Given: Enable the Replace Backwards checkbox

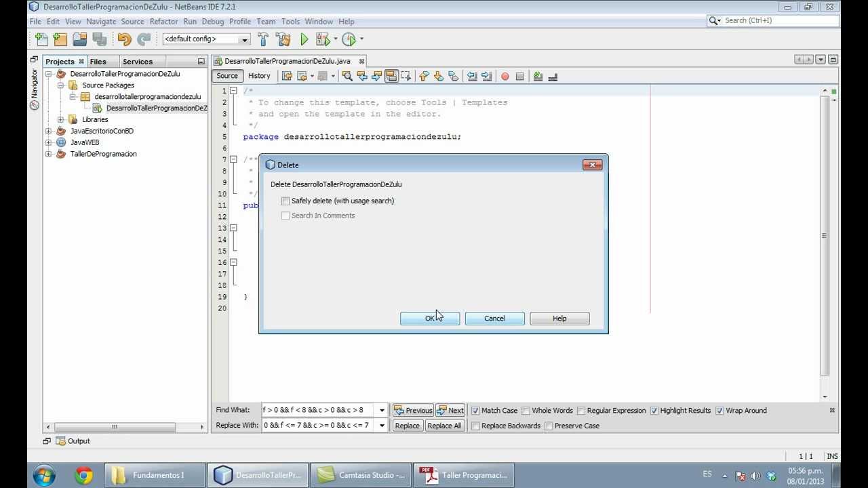Looking at the screenshot, I should pos(475,426).
